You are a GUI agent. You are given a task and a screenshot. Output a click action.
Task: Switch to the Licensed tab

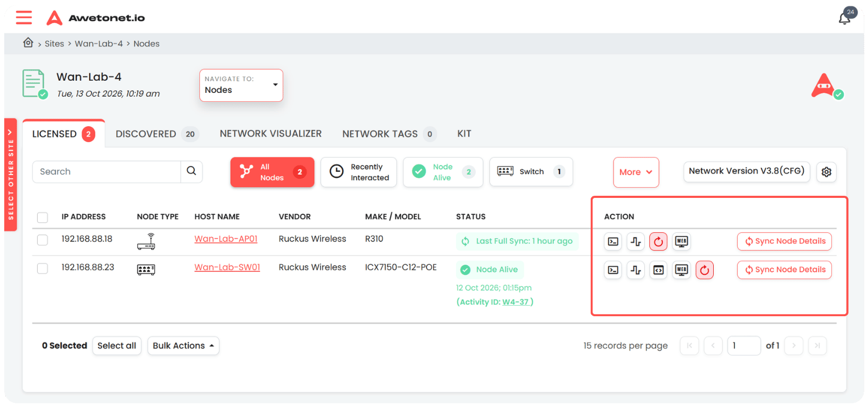[64, 134]
